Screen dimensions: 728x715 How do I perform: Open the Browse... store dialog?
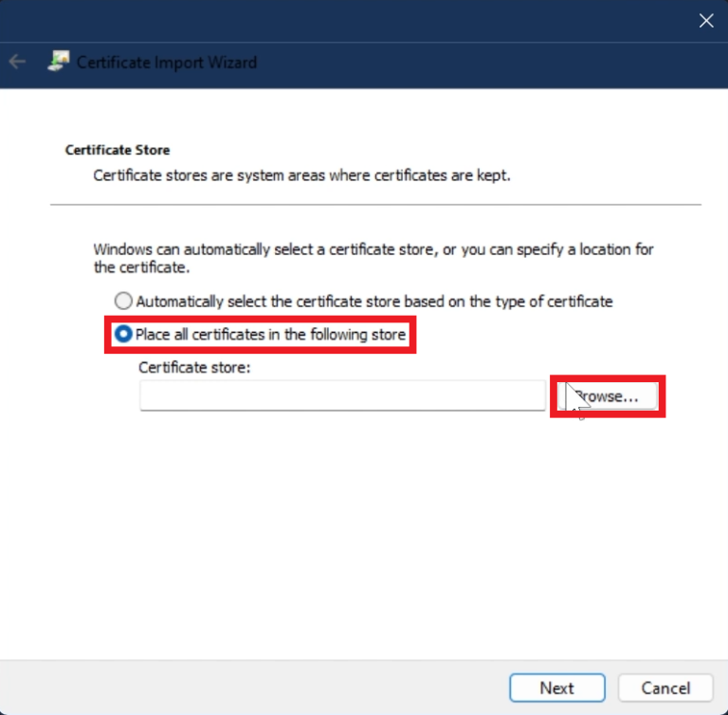[x=608, y=396]
